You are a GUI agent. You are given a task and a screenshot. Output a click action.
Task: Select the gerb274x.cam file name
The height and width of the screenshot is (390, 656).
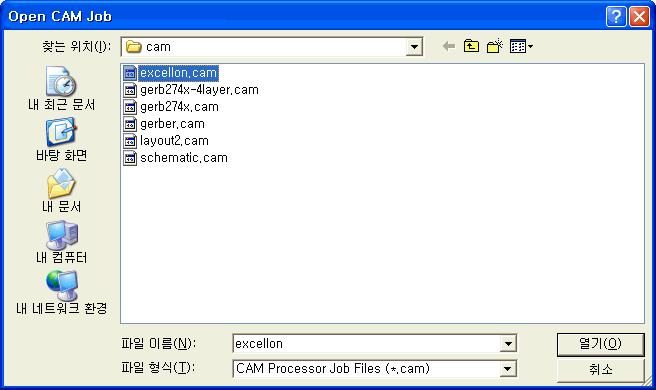pos(179,107)
